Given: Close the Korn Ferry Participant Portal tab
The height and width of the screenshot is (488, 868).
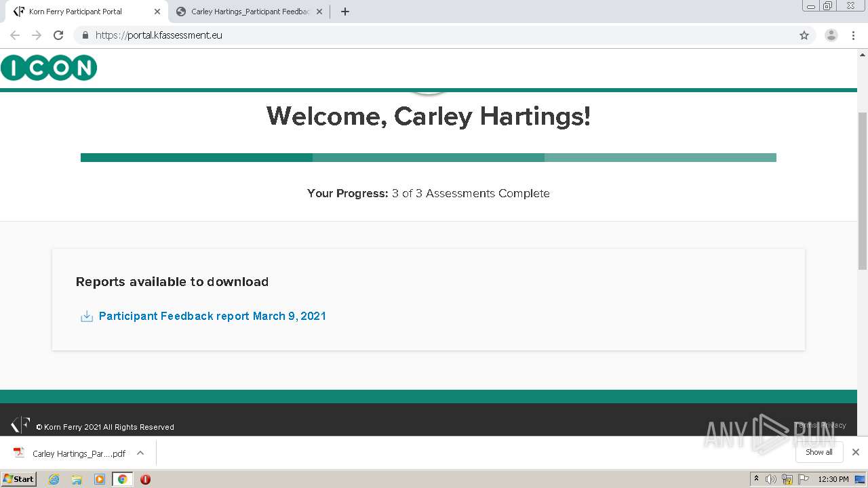Looking at the screenshot, I should (157, 12).
